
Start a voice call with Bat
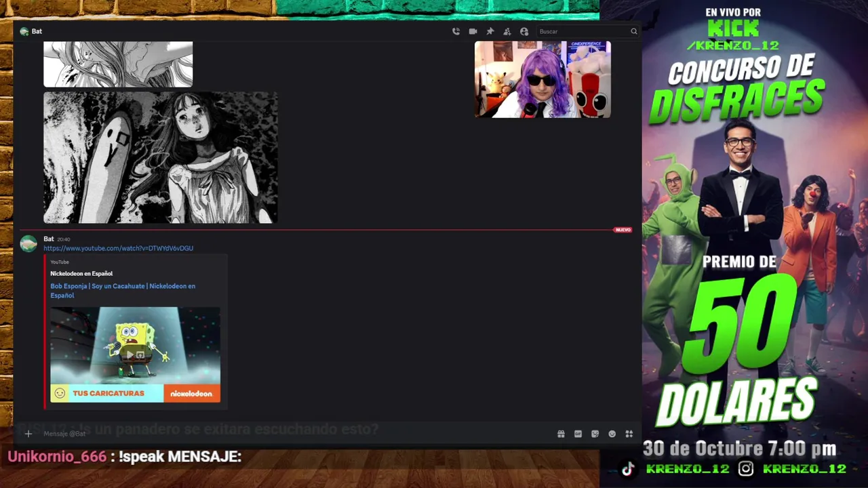click(456, 31)
